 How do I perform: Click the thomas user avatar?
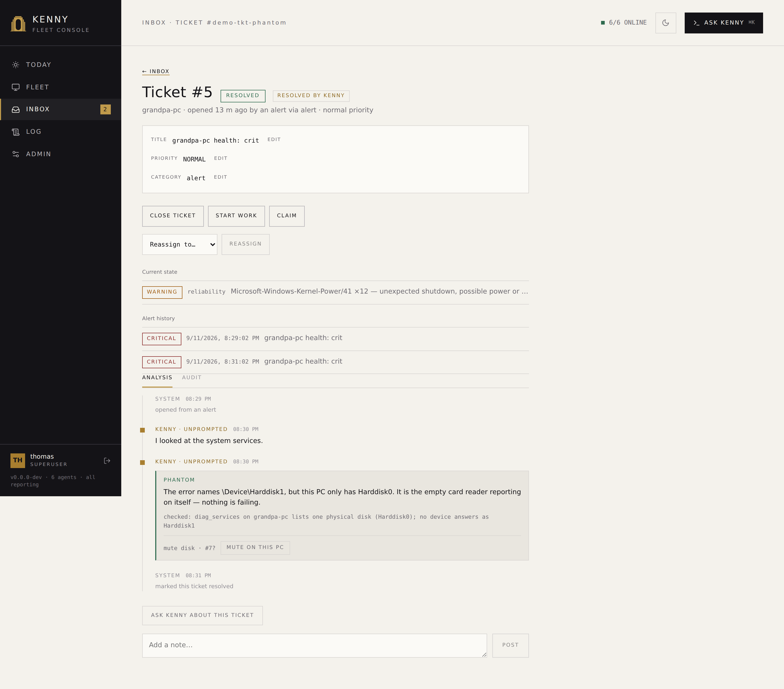pos(18,460)
